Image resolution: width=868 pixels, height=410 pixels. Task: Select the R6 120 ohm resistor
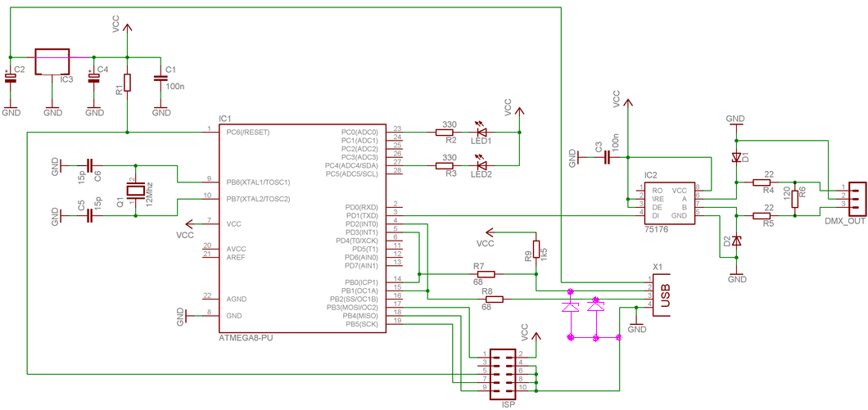[795, 199]
